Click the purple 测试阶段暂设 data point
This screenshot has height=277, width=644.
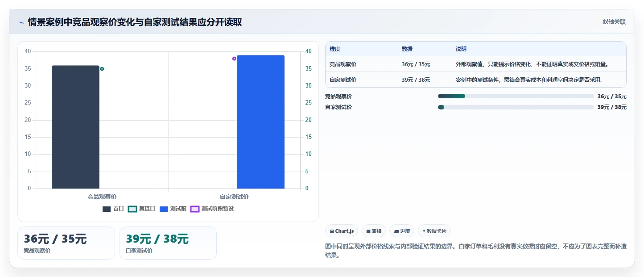[x=234, y=59]
